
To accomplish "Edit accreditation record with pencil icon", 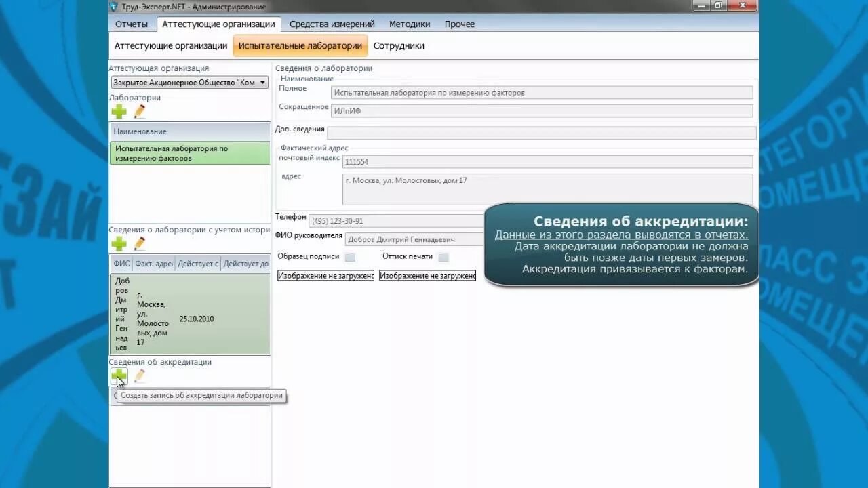I will (140, 375).
